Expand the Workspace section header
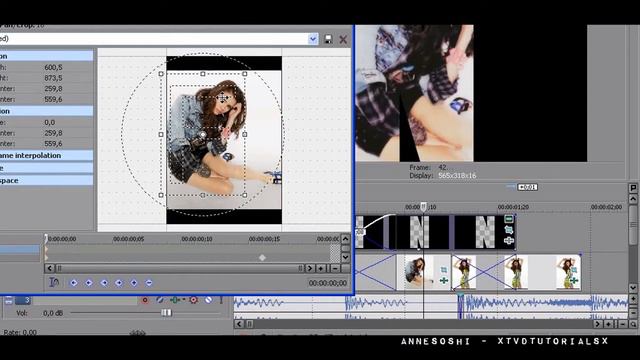Viewport: 640px width, 360px height. pyautogui.click(x=46, y=180)
